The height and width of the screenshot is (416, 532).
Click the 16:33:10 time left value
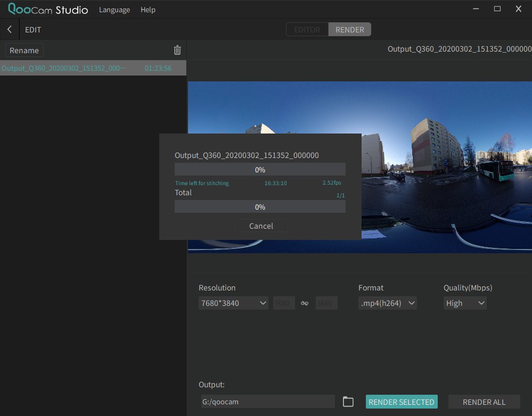click(x=275, y=183)
